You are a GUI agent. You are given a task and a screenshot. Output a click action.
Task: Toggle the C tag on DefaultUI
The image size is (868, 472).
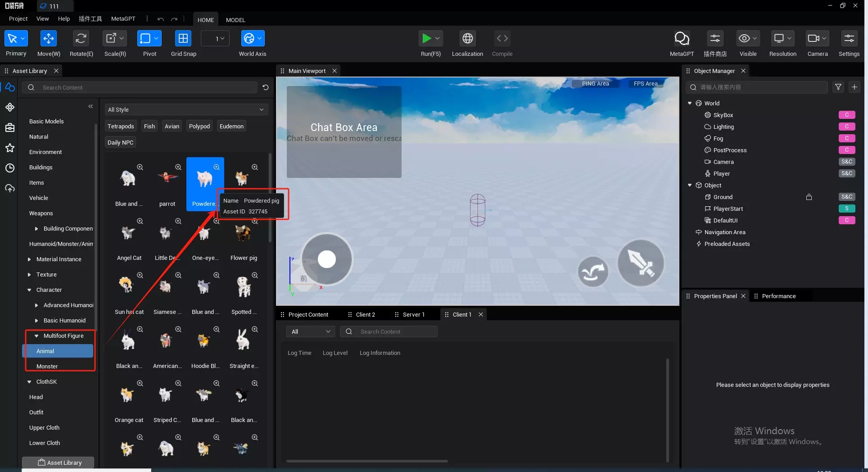tap(847, 220)
